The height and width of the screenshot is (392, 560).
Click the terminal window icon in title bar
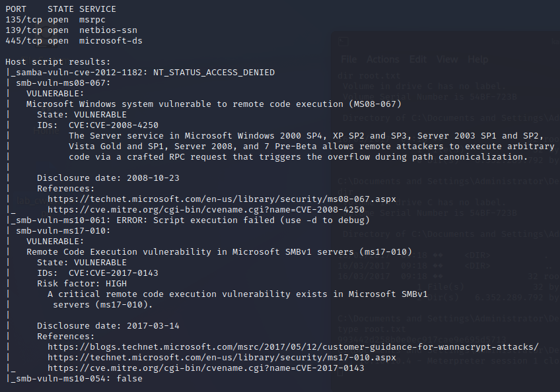(x=343, y=42)
